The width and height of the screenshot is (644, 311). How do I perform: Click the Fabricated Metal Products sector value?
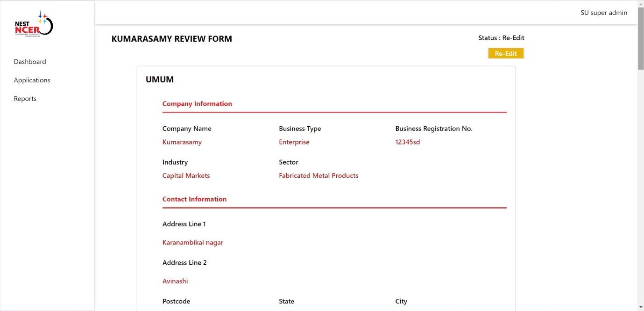(x=318, y=176)
